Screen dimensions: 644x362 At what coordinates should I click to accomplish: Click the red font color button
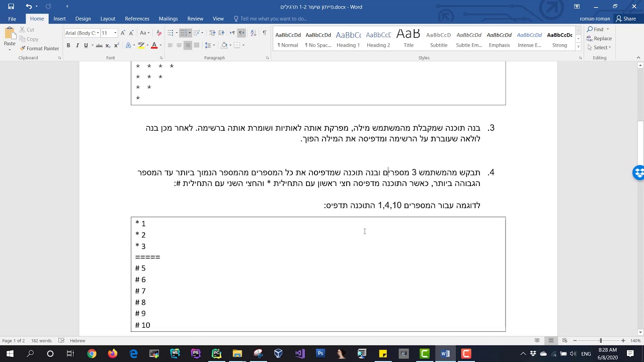(154, 45)
